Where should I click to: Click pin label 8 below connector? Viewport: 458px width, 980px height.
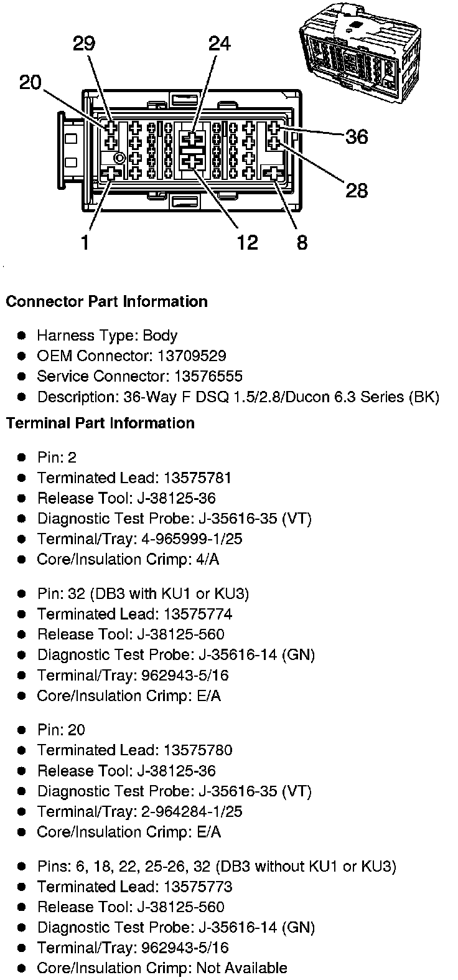(302, 242)
